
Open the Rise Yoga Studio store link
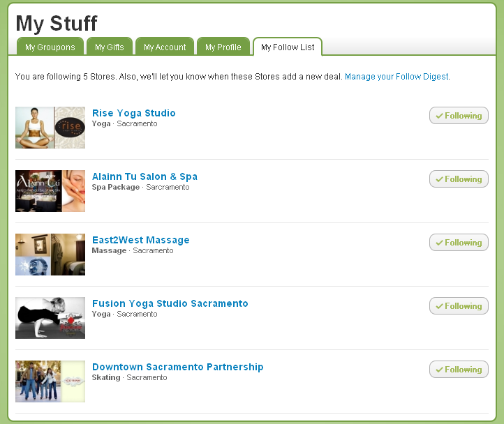[x=134, y=113]
